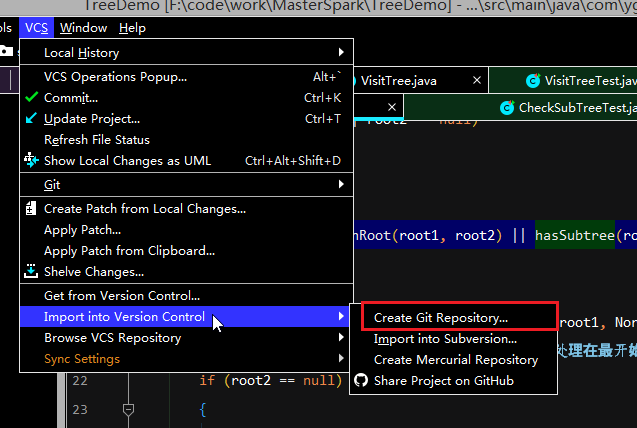Image resolution: width=637 pixels, height=428 pixels.
Task: Click the green Commit checkmark icon
Action: tap(31, 97)
